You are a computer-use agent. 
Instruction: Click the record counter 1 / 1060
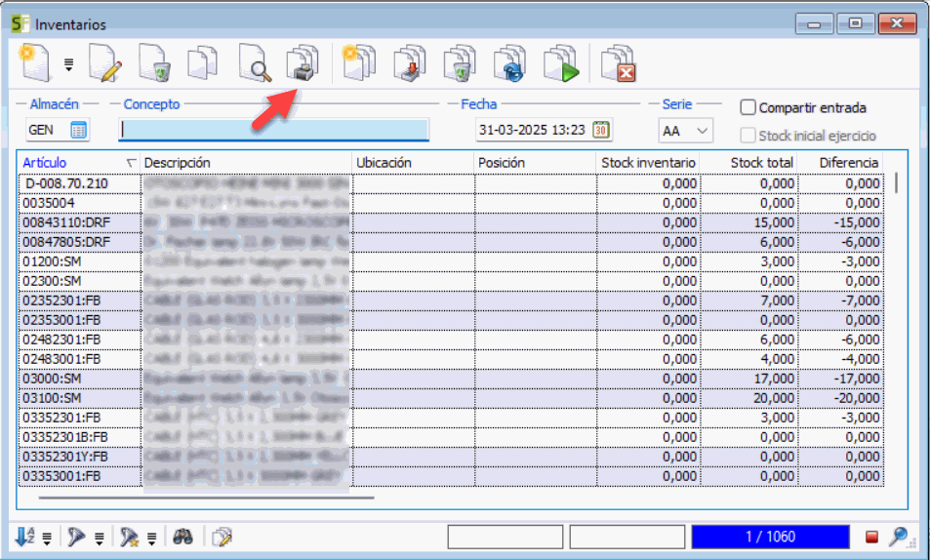click(x=771, y=537)
